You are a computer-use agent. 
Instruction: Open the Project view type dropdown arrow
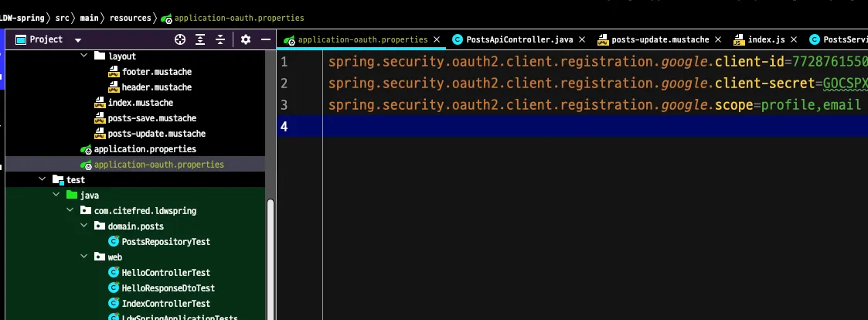78,40
